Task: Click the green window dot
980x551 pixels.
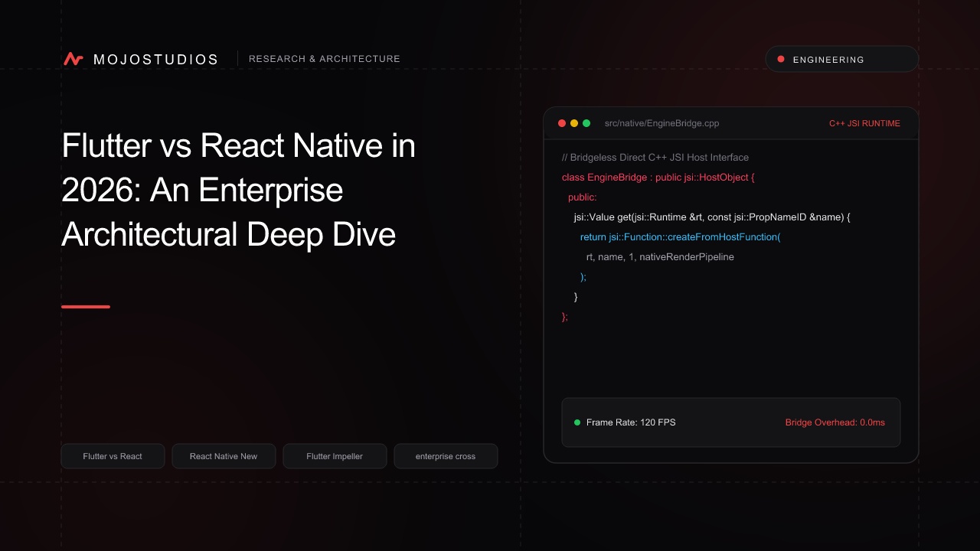Action: point(586,123)
